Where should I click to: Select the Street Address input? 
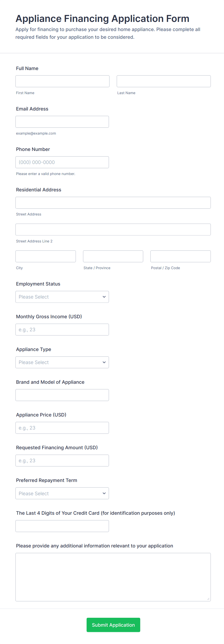113,203
